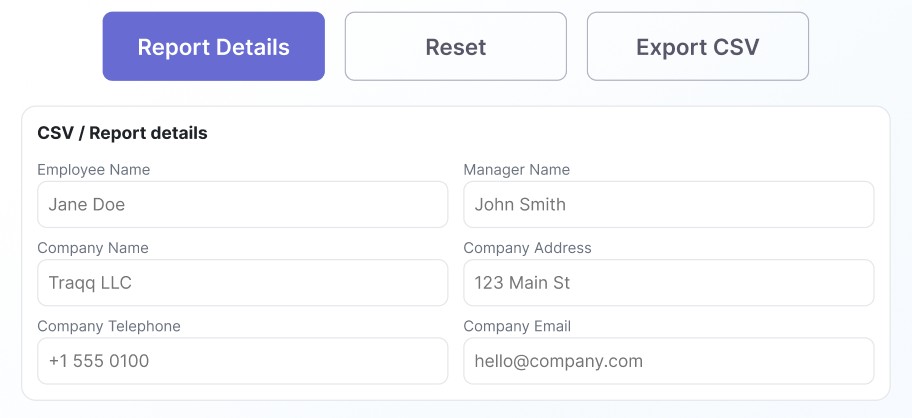912x418 pixels.
Task: Click the '+1 555 0100' placeholder
Action: pos(98,362)
